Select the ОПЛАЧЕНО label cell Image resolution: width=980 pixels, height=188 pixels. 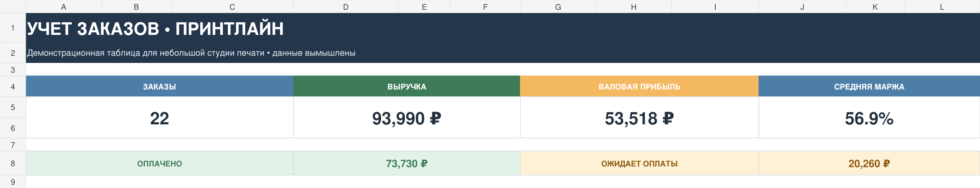coord(159,163)
